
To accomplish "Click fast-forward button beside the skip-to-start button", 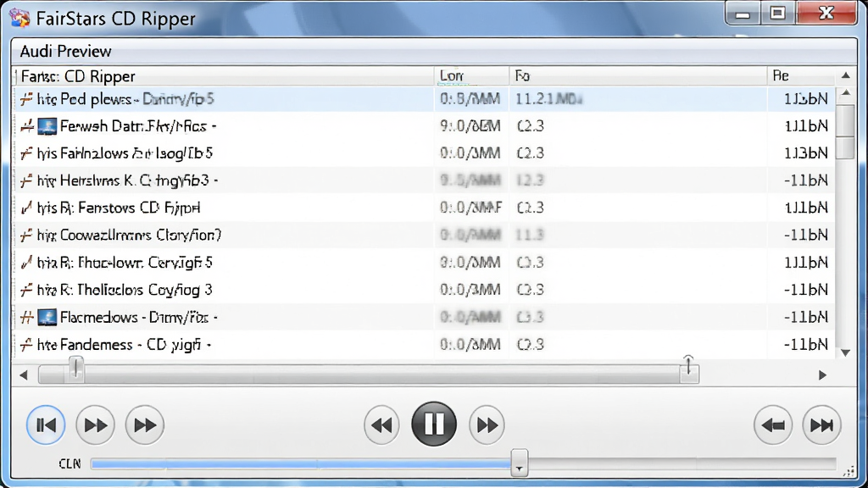I will pyautogui.click(x=95, y=425).
